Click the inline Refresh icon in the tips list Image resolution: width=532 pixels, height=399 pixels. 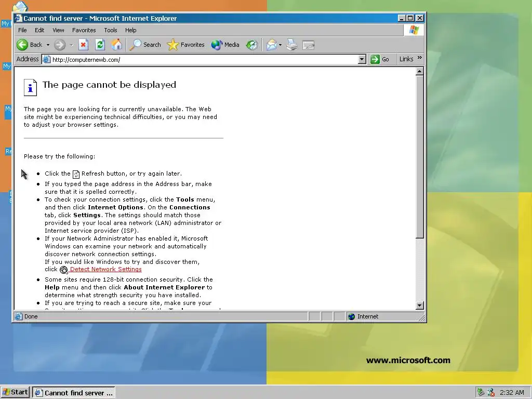click(x=76, y=174)
